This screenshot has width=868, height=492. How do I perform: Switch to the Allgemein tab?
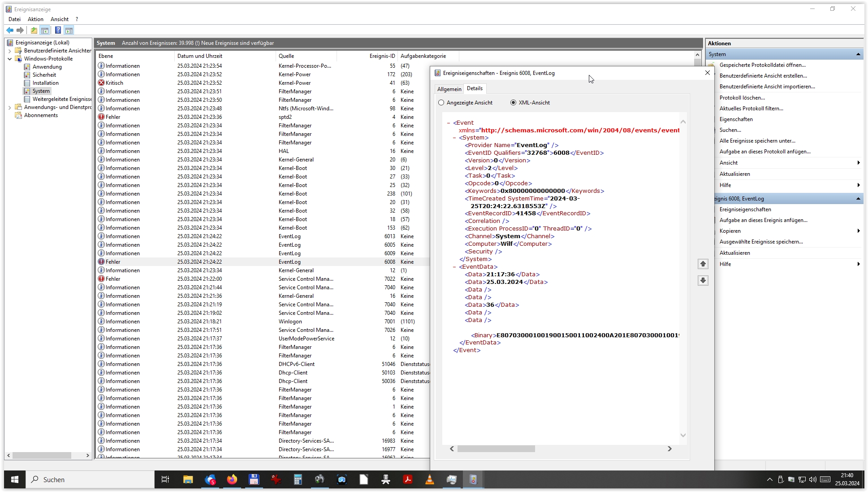(449, 89)
